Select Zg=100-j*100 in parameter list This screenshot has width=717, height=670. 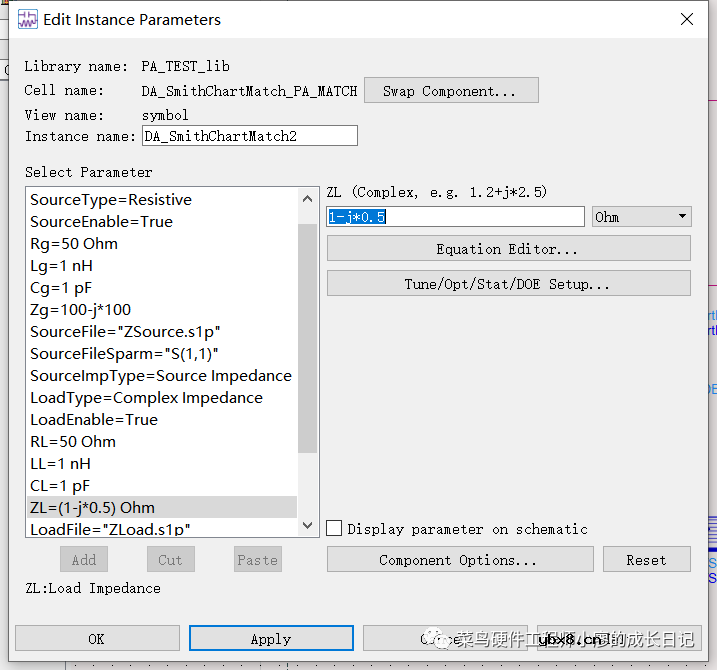pos(81,310)
